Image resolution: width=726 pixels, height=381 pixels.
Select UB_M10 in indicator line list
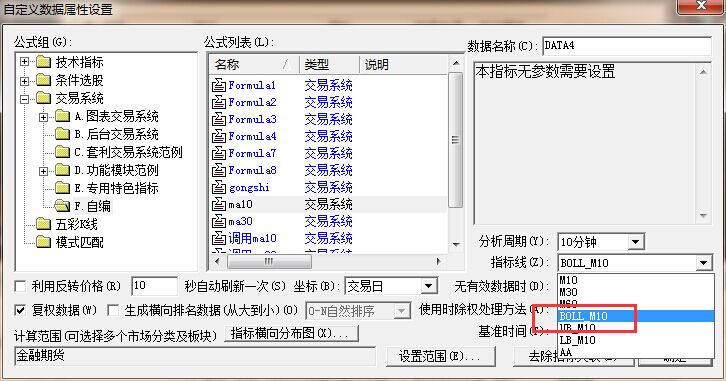635,328
